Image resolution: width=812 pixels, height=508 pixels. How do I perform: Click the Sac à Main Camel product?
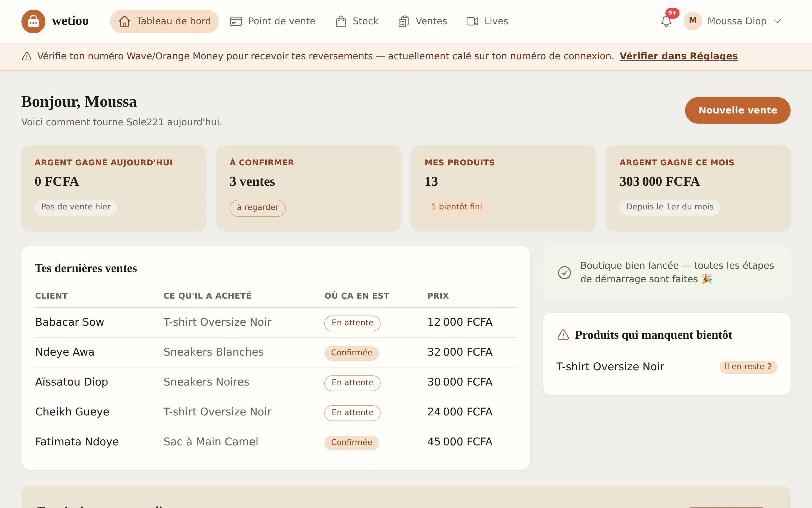(x=211, y=442)
